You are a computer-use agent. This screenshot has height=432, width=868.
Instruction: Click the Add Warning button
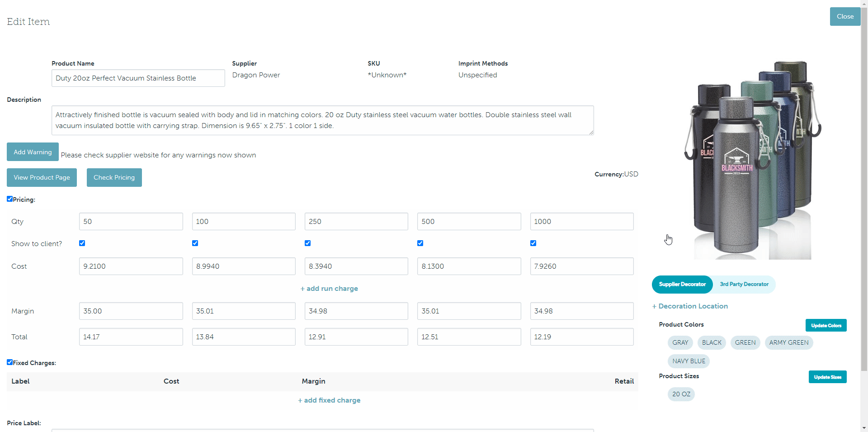point(33,152)
